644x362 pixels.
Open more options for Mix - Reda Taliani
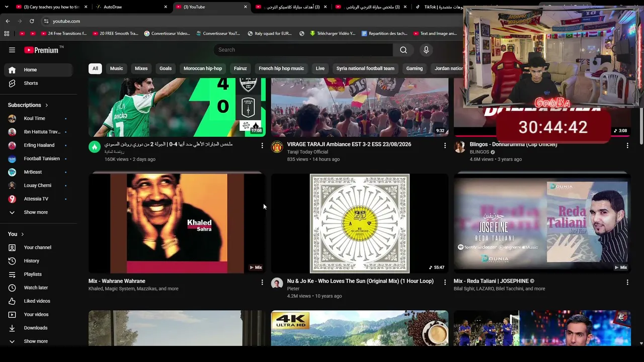[x=627, y=283]
